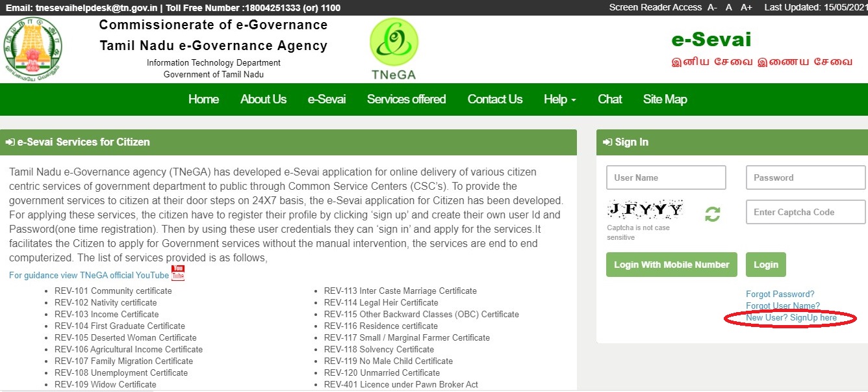Screen dimensions: 868x392
Task: Open 'For guidance view TNeGA official YouTube' link
Action: point(89,276)
